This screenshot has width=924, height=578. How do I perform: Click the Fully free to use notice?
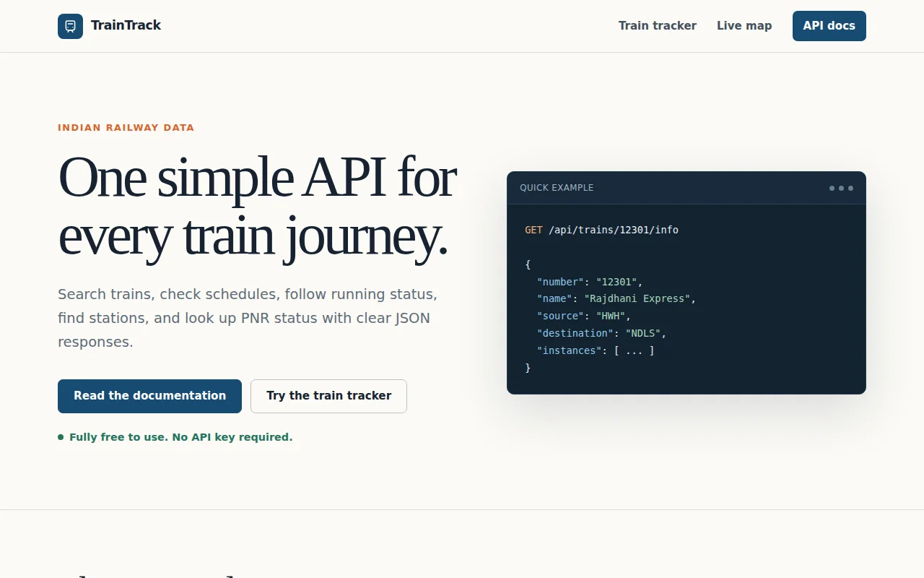point(180,437)
